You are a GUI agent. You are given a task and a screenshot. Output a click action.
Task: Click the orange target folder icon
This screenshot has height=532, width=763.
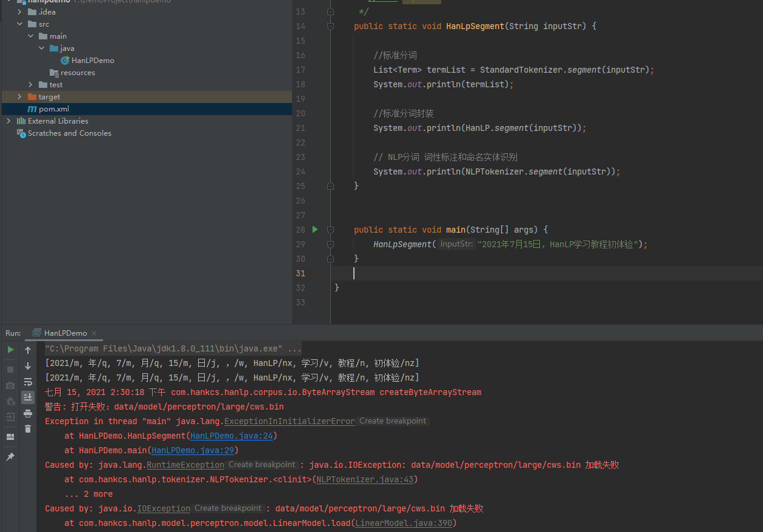(x=32, y=97)
